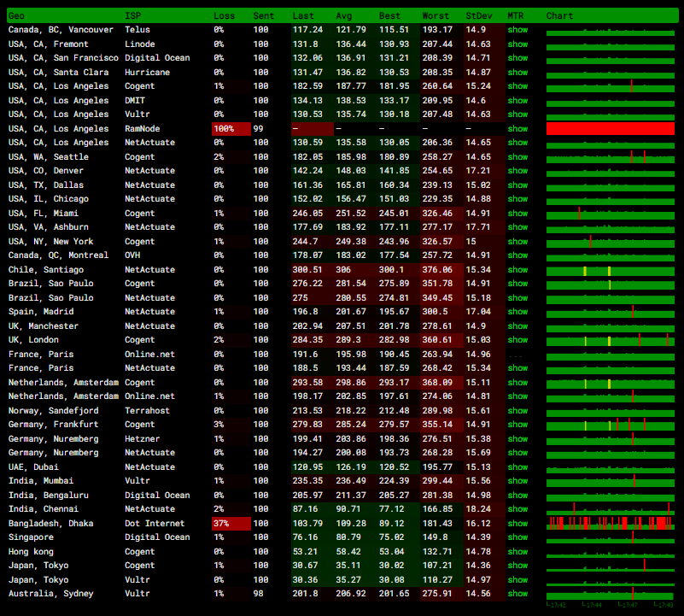The width and height of the screenshot is (684, 616).
Task: Click show for Fremont Linode row
Action: pyautogui.click(x=517, y=44)
